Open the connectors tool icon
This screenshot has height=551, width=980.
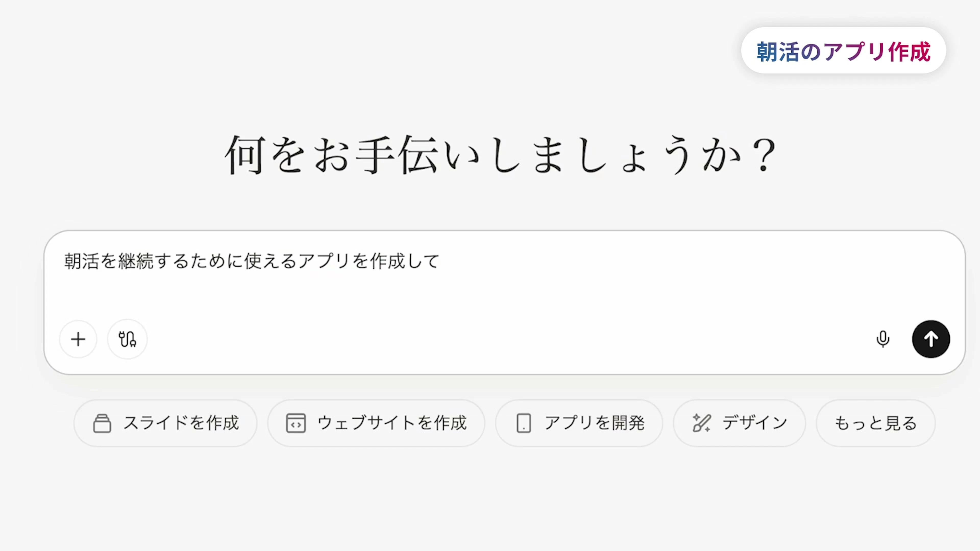click(127, 339)
